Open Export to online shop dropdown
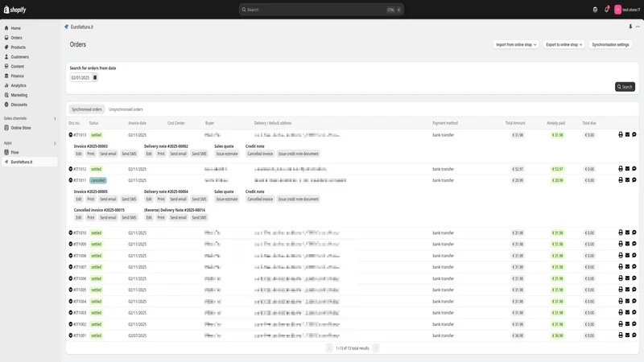This screenshot has height=362, width=644. 564,45
